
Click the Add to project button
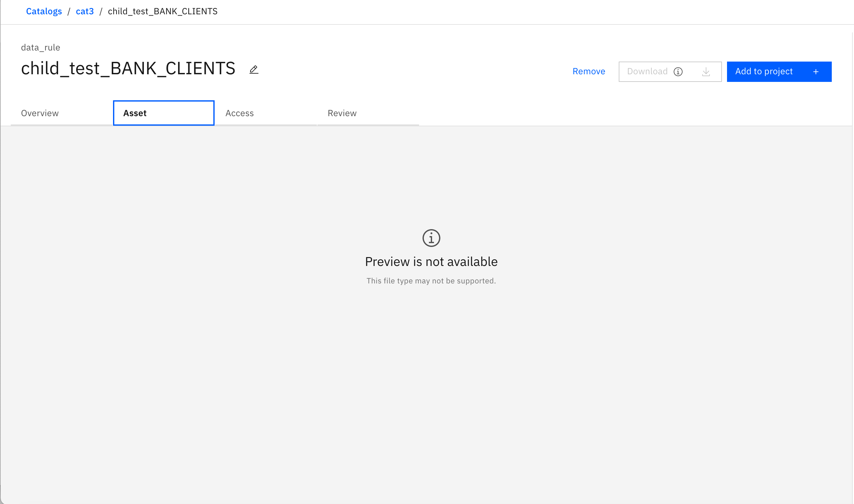[764, 71]
